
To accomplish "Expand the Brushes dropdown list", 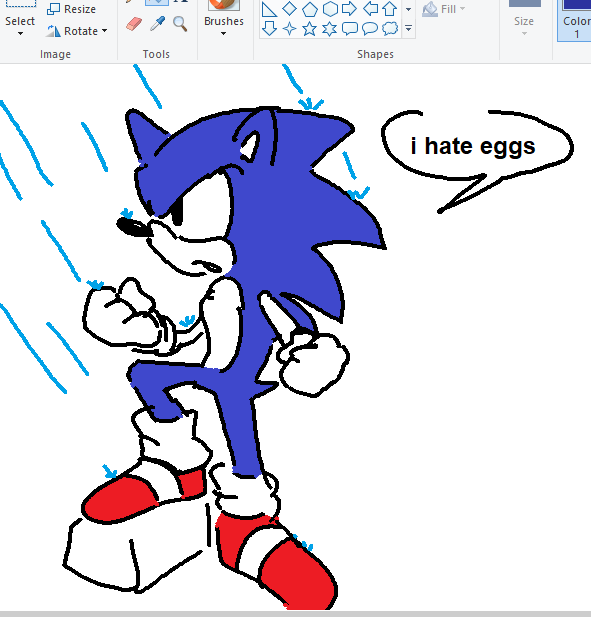I will pyautogui.click(x=223, y=25).
